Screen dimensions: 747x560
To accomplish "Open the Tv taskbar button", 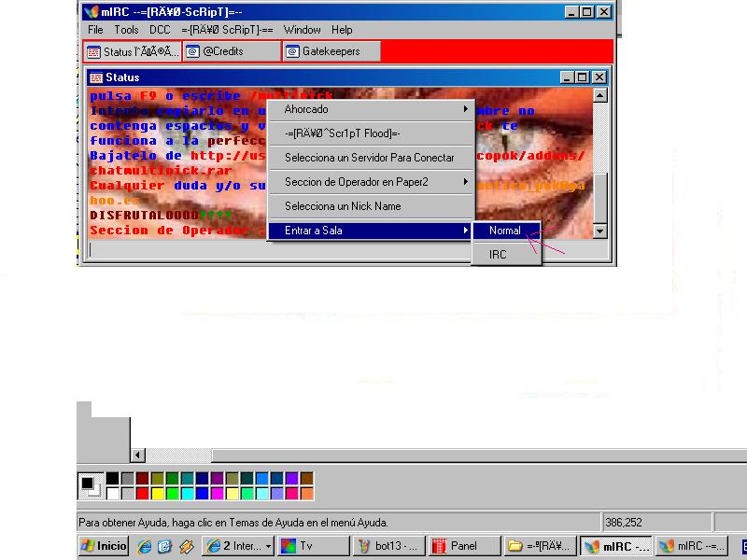I will coord(312,546).
